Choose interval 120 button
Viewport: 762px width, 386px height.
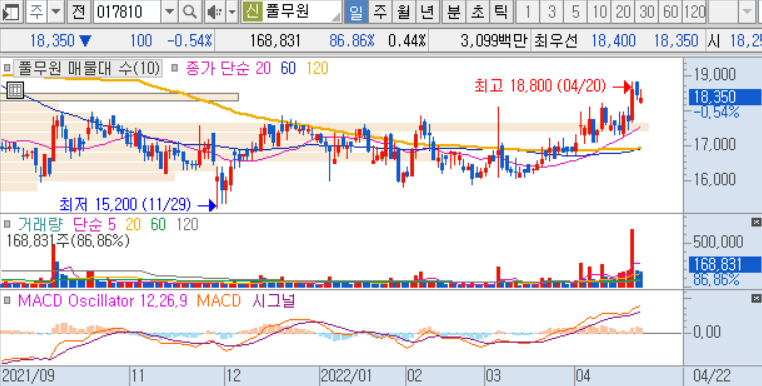695,12
